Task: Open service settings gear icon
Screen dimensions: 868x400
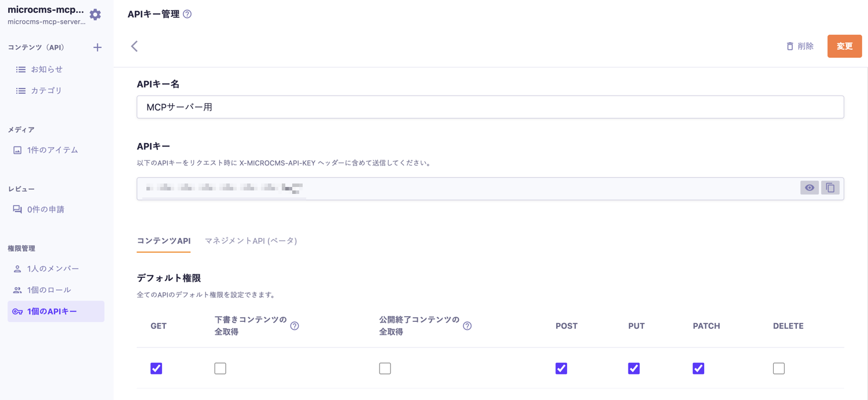Action: click(95, 14)
